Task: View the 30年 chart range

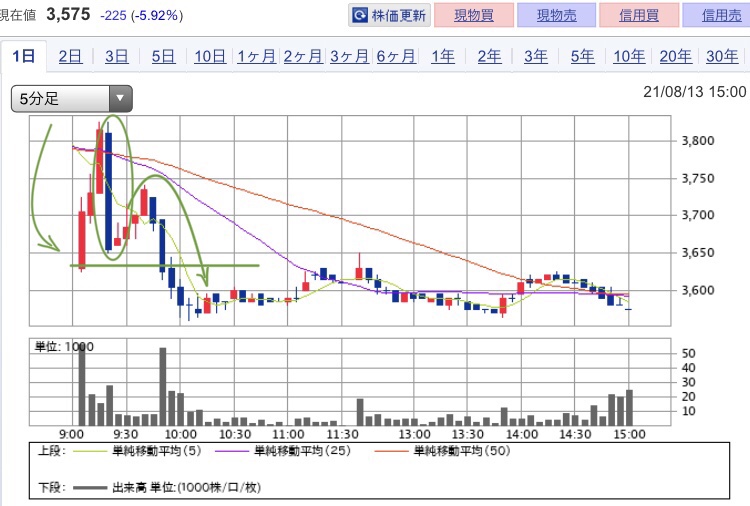Action: point(722,56)
